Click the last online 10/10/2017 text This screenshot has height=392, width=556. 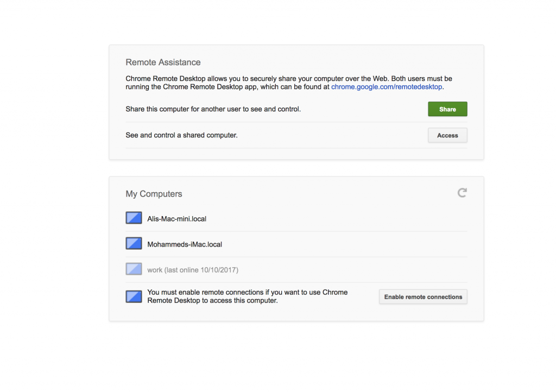coord(201,270)
